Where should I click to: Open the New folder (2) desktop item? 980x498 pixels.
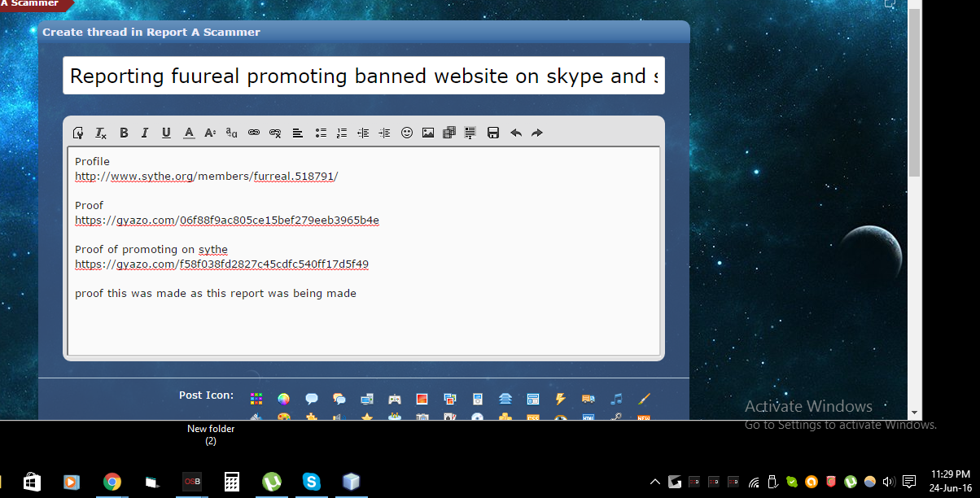click(211, 435)
